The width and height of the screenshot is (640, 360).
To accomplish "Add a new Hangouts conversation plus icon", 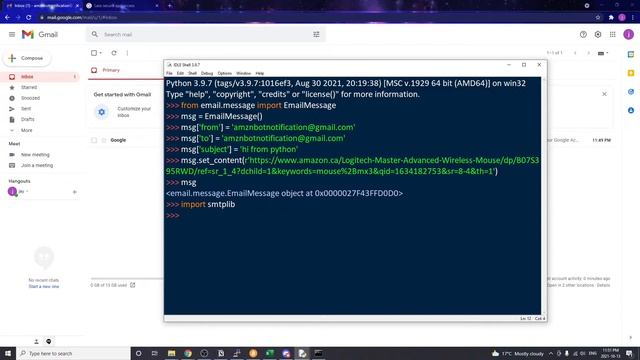I will pos(75,192).
